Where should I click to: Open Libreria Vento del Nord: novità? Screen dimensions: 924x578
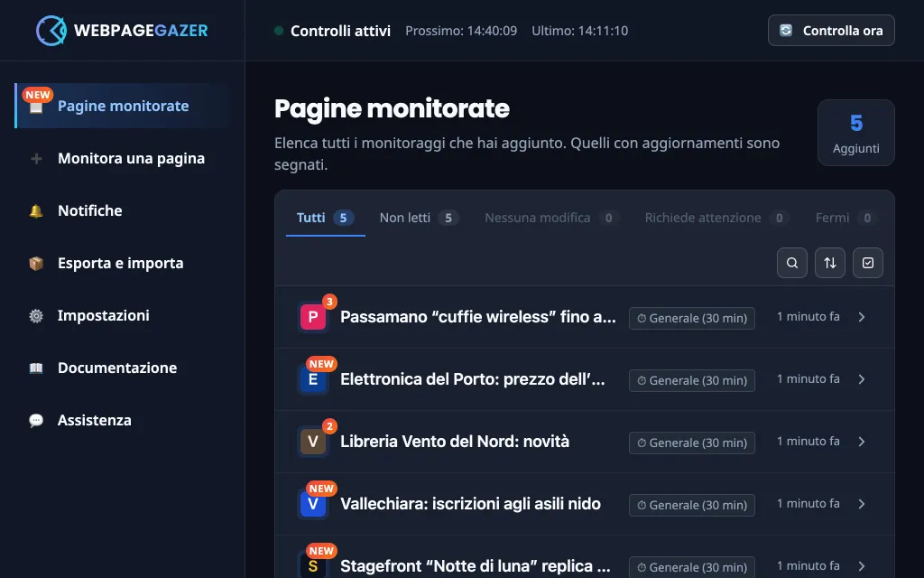pos(455,442)
